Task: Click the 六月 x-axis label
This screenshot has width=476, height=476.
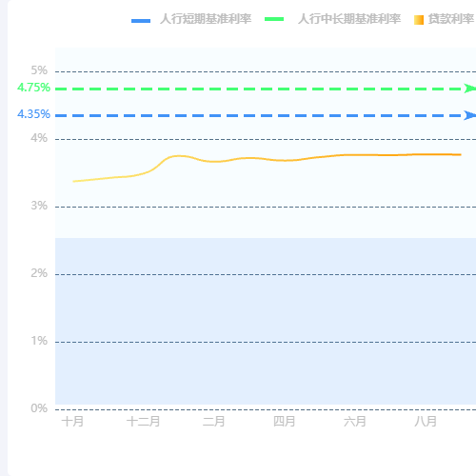Action: point(355,422)
